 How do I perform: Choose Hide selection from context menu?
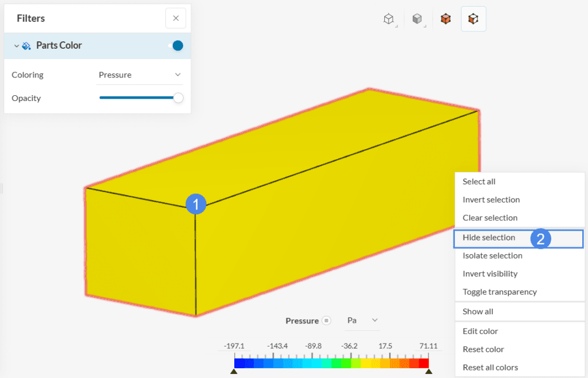tap(489, 237)
